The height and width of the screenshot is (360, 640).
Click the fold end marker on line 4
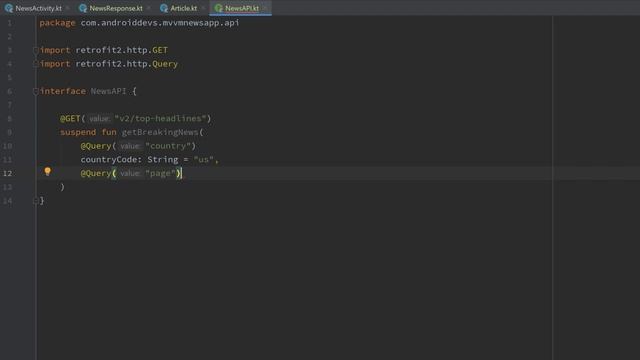click(36, 64)
